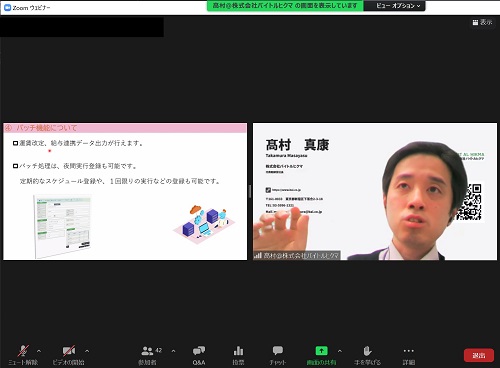Expand the video settings caret
The height and width of the screenshot is (368, 500).
[87, 351]
